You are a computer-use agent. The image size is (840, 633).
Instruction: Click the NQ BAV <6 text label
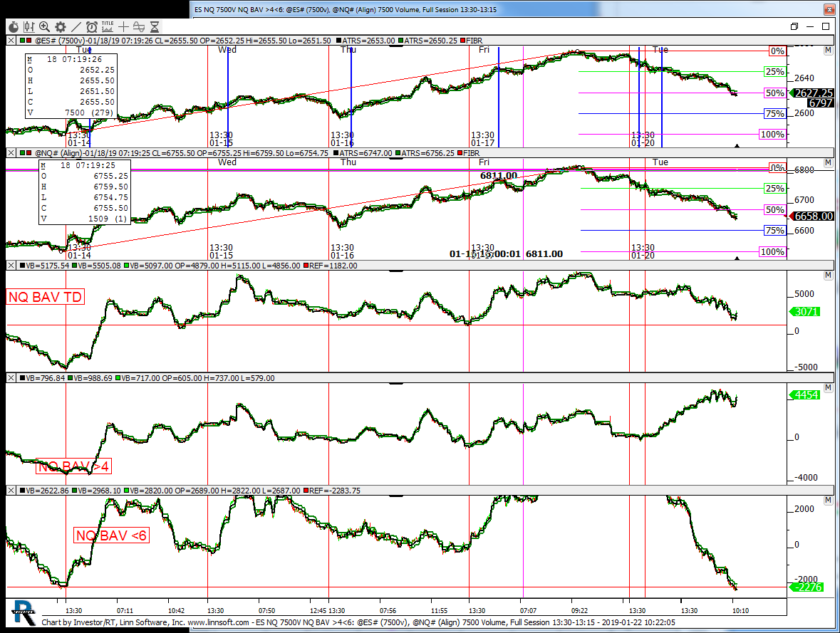coord(111,535)
